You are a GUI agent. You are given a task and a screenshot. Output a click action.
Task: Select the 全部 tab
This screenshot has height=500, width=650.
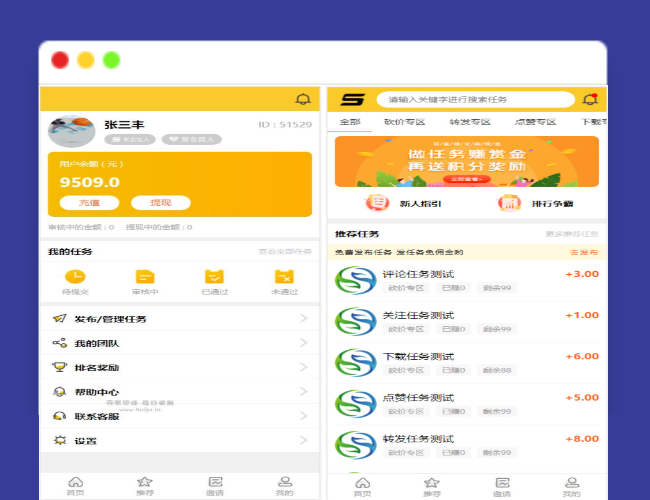(350, 122)
